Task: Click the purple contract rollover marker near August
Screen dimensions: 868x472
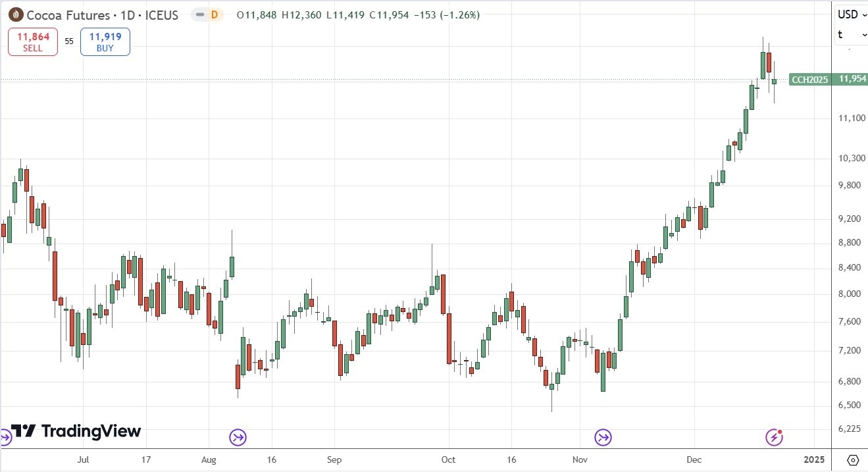Action: pos(238,437)
